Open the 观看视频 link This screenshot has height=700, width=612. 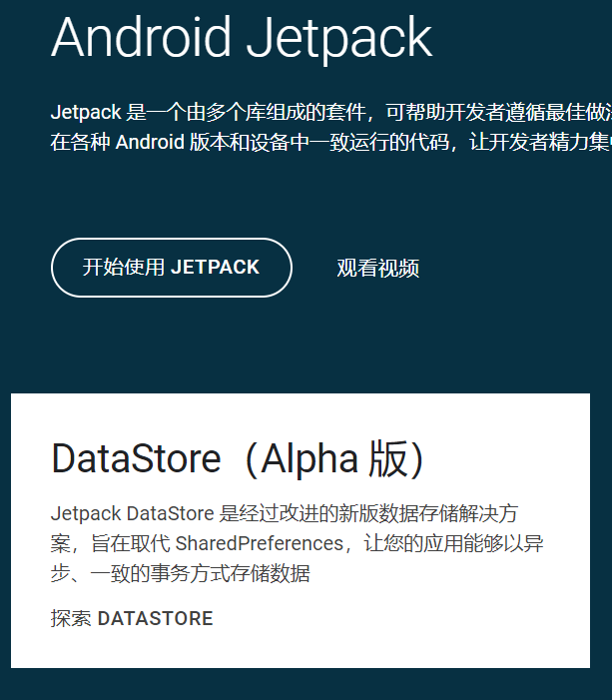pos(377,268)
